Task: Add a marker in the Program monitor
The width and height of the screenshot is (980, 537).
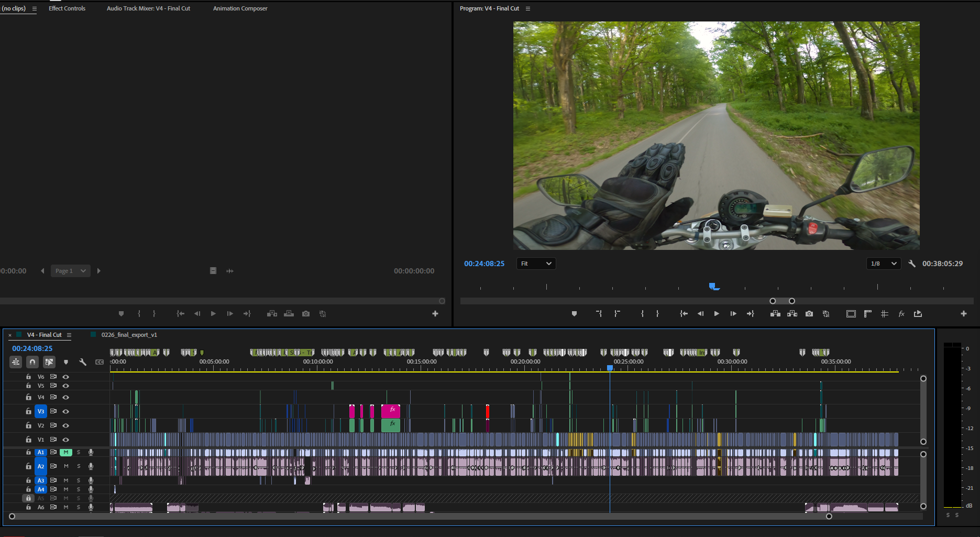Action: [574, 314]
